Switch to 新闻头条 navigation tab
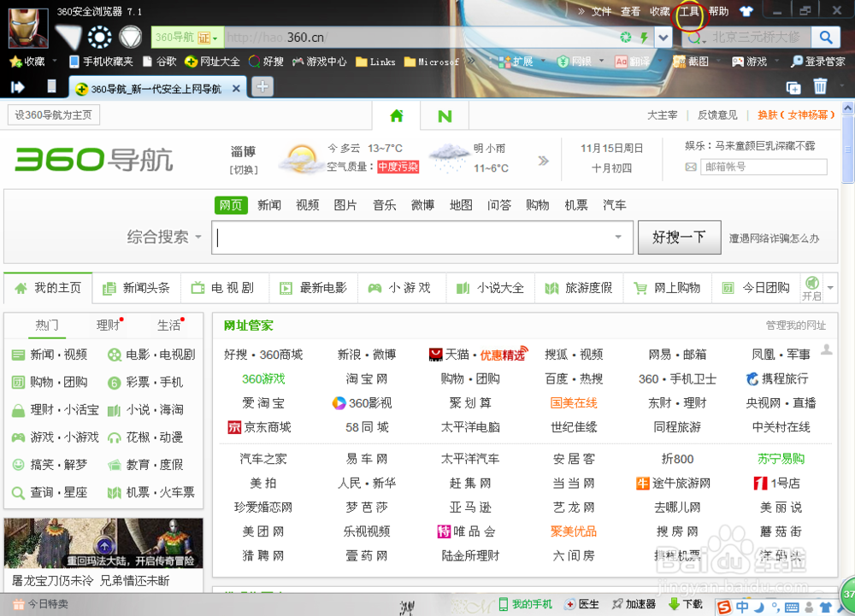This screenshot has width=855, height=616. [x=137, y=288]
